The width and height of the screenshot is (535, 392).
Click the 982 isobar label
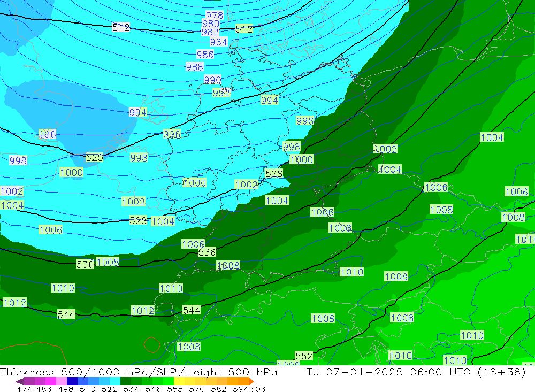[210, 32]
